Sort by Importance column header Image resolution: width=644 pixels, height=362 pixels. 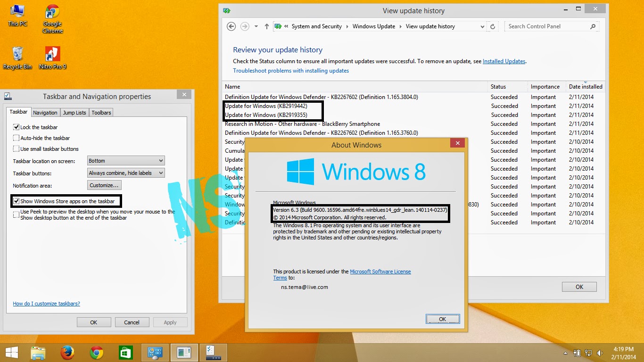point(547,87)
